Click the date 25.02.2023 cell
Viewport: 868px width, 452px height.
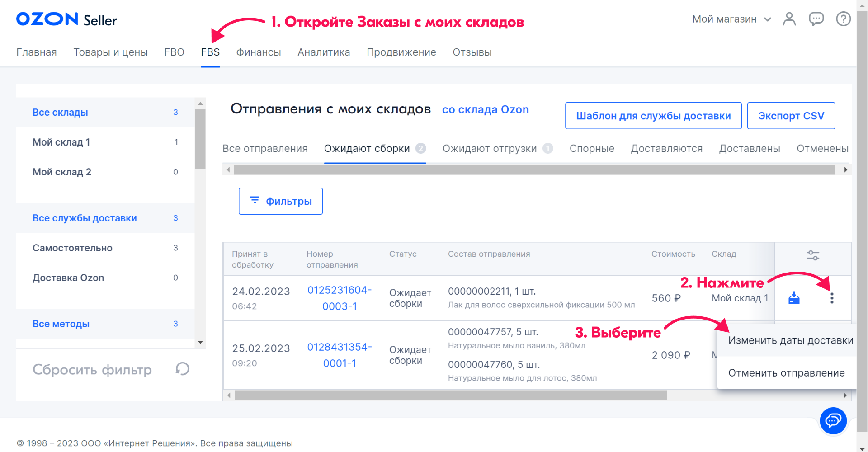click(x=261, y=348)
